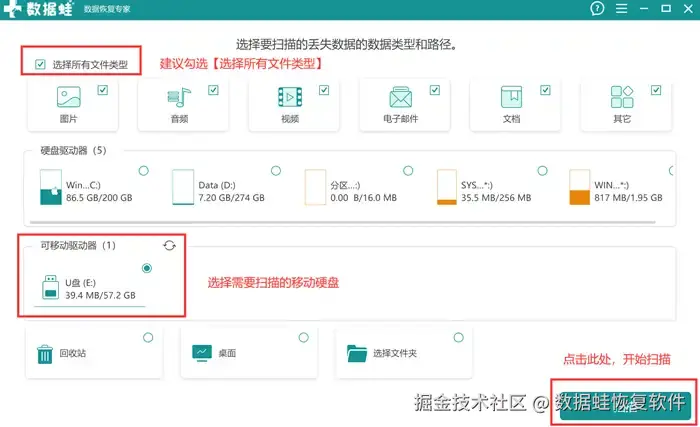Select the 回收站 radio button
The height and width of the screenshot is (427, 700).
pos(148,338)
